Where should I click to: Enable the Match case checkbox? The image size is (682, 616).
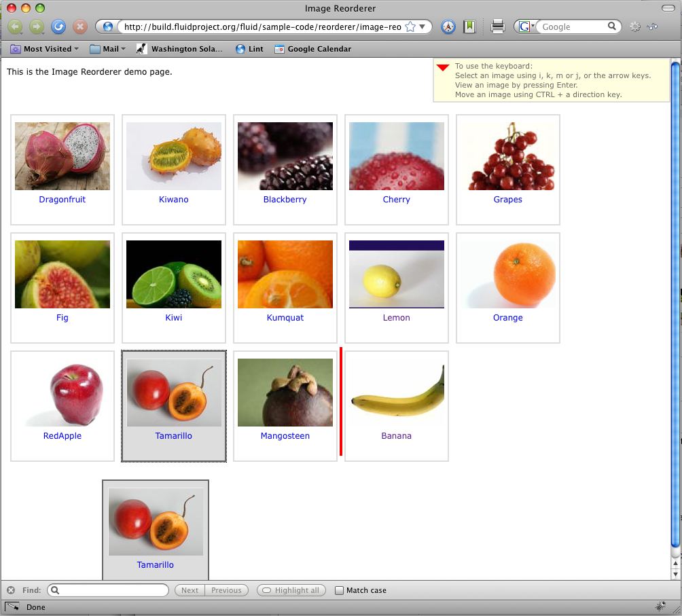pyautogui.click(x=340, y=590)
